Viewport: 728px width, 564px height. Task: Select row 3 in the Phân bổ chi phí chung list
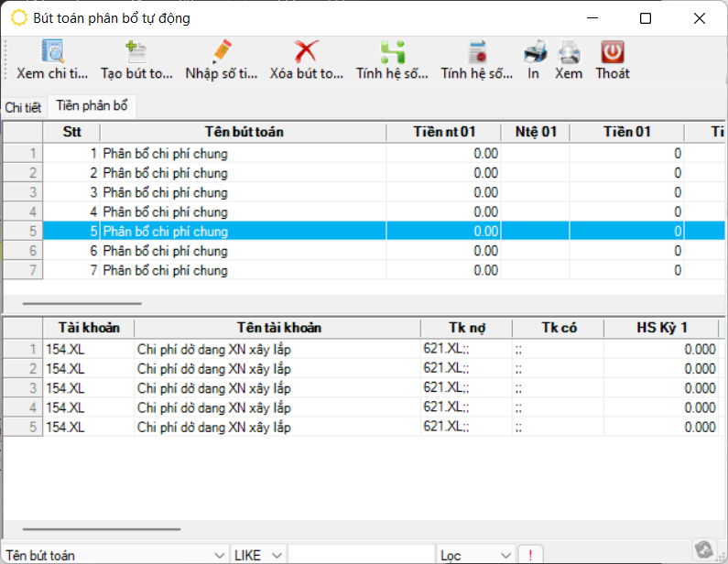243,192
